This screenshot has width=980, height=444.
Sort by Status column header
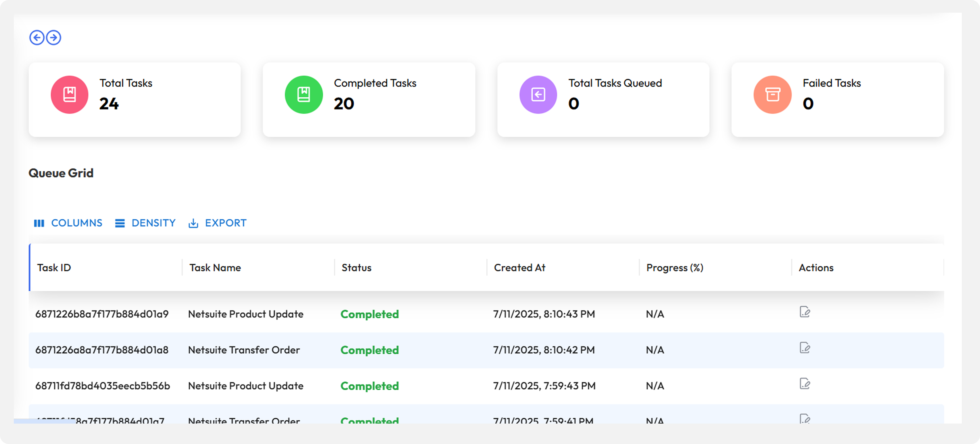pyautogui.click(x=356, y=268)
